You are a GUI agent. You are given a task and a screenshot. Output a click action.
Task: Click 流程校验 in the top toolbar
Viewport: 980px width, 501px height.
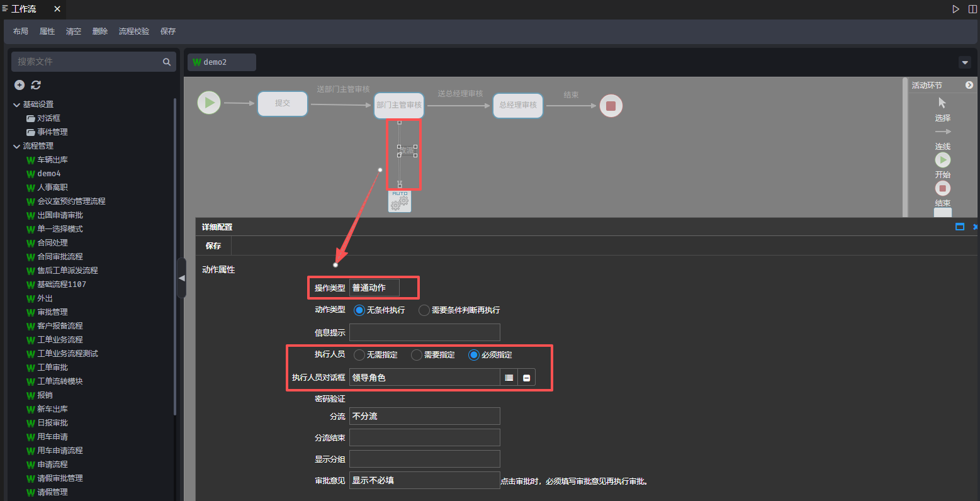134,31
